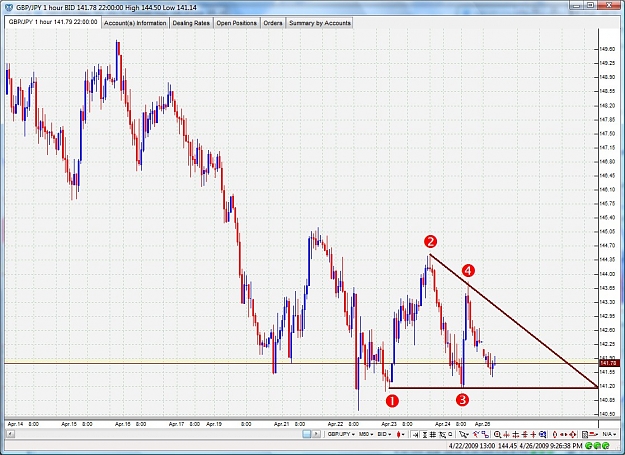Click the Apr.23 date label on the time axis
Image resolution: width=625 pixels, height=455 pixels.
[x=389, y=424]
